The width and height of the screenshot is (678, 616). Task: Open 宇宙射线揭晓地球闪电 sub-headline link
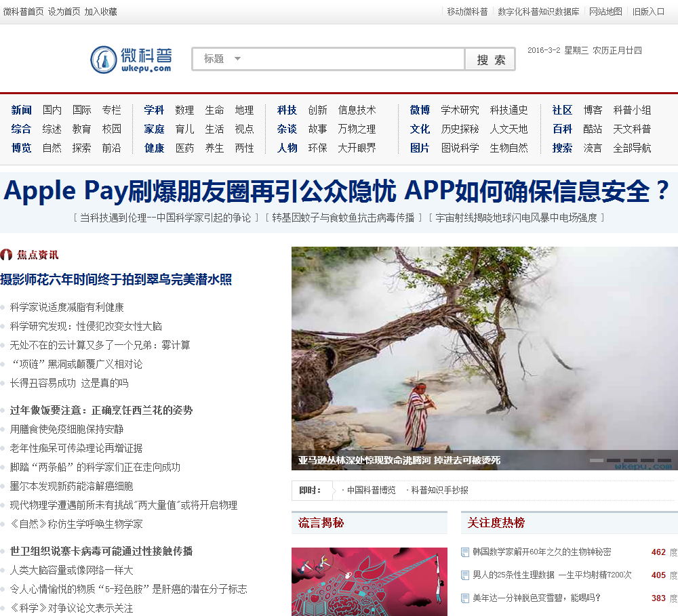click(x=516, y=218)
